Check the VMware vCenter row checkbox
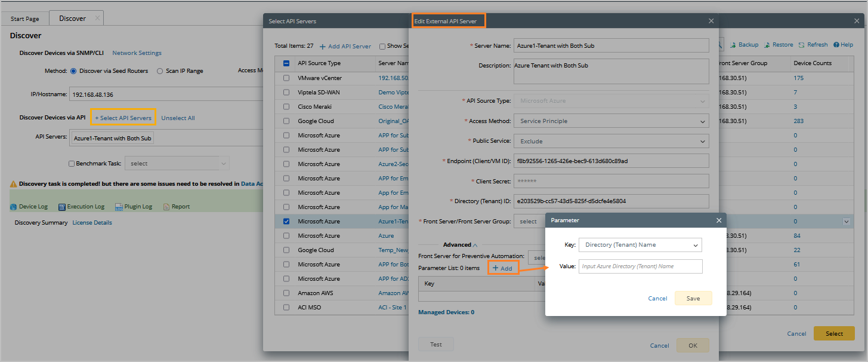Viewport: 868px width, 362px height. point(287,78)
